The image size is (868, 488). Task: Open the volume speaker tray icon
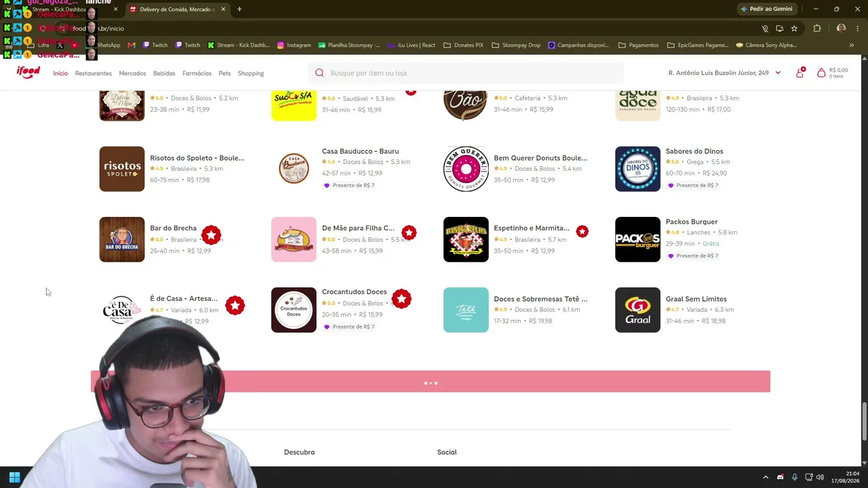pos(821,477)
